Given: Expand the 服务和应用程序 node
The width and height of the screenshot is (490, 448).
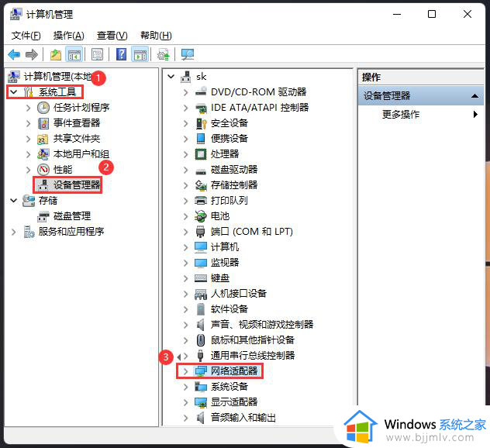Looking at the screenshot, I should tap(13, 232).
